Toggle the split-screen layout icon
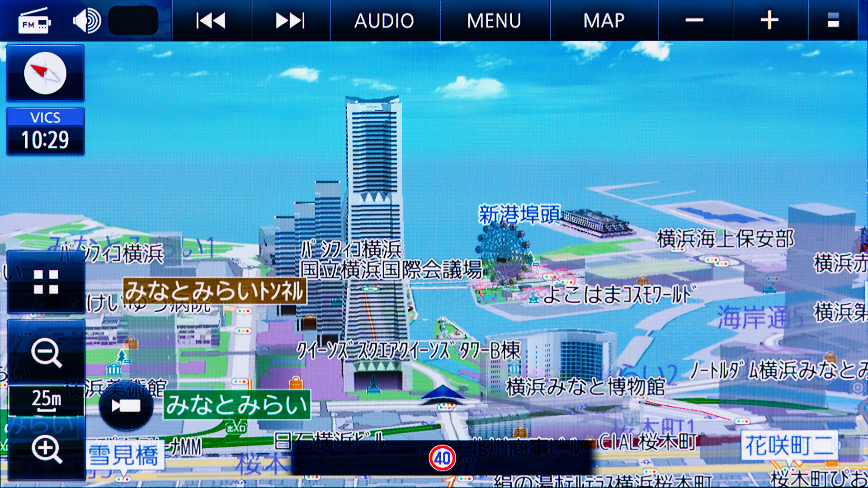This screenshot has width=868, height=488. pos(833,21)
